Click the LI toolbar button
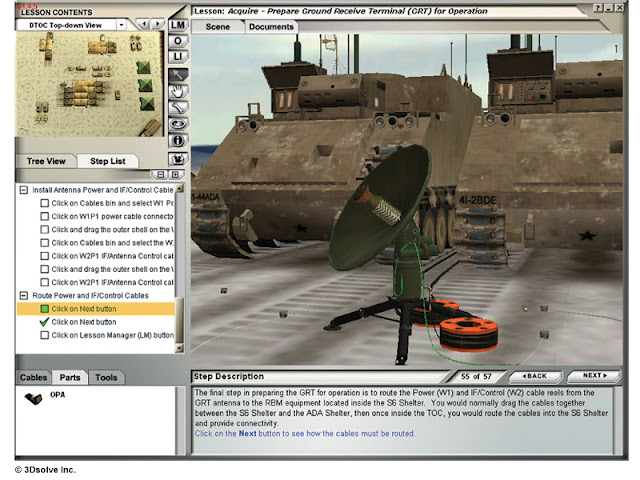Image resolution: width=640 pixels, height=480 pixels. [x=178, y=57]
